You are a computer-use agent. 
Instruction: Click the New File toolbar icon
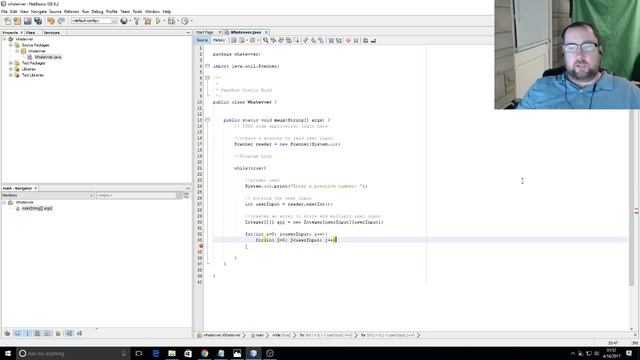[8, 21]
